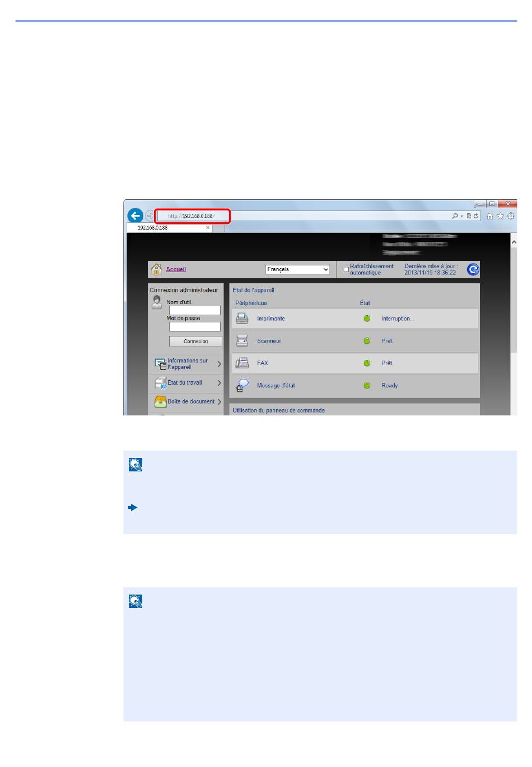Click the Imprimante printer icon

(x=242, y=319)
